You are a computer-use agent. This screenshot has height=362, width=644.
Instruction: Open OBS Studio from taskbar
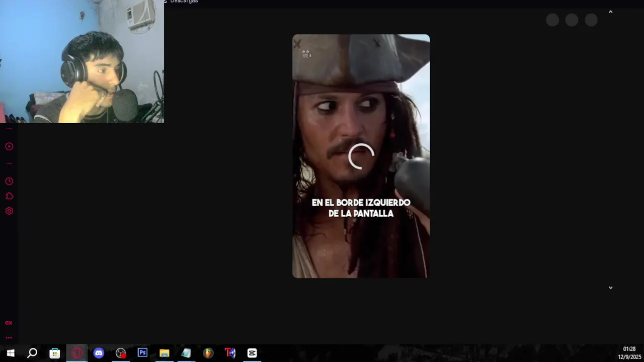(x=121, y=353)
